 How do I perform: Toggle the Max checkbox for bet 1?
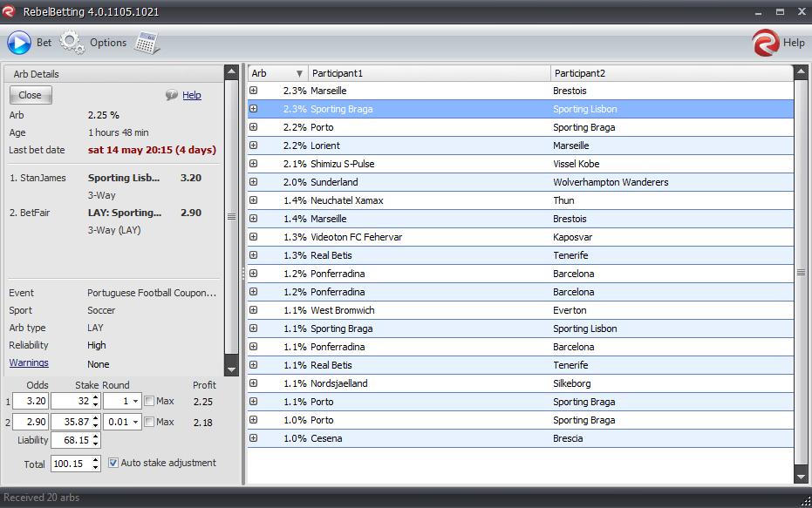pyautogui.click(x=149, y=401)
